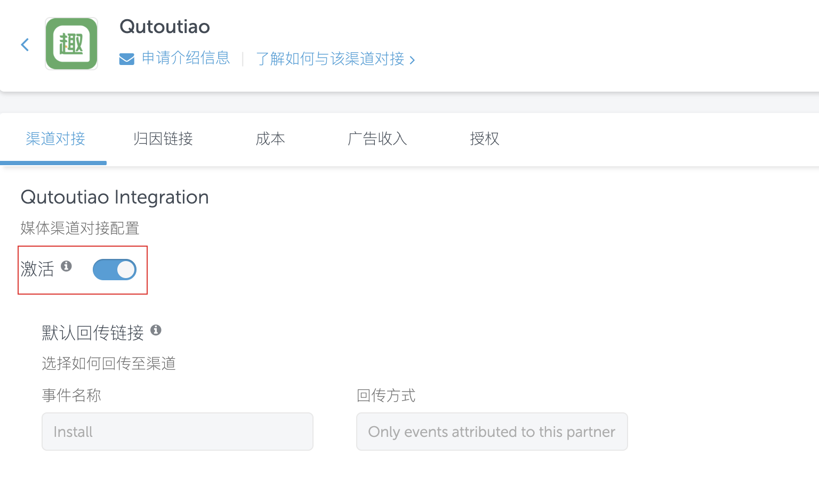Switch to the 归因链接 tab
Image resolution: width=819 pixels, height=504 pixels.
(163, 139)
